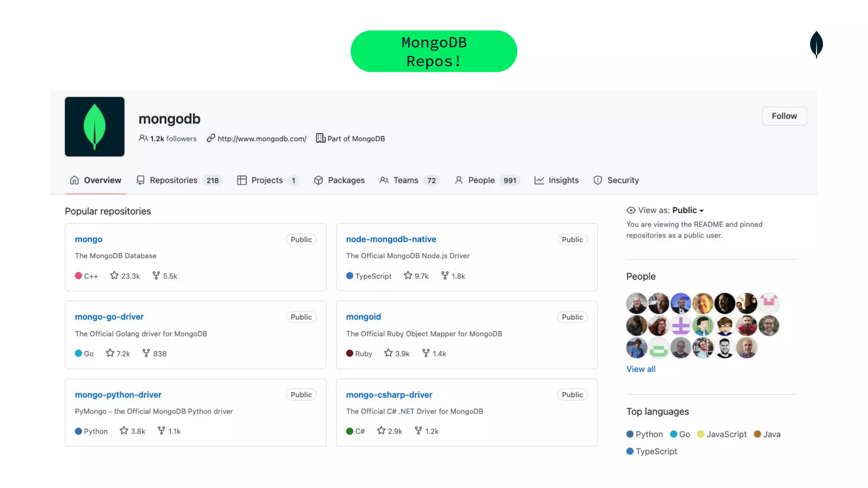Click View all people link

(641, 369)
